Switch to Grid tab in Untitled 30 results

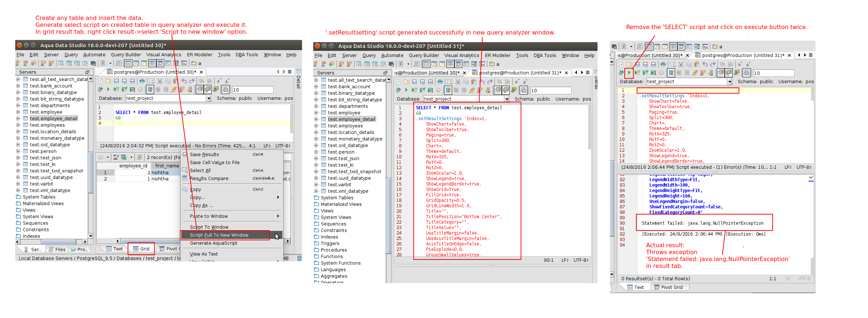(x=141, y=249)
